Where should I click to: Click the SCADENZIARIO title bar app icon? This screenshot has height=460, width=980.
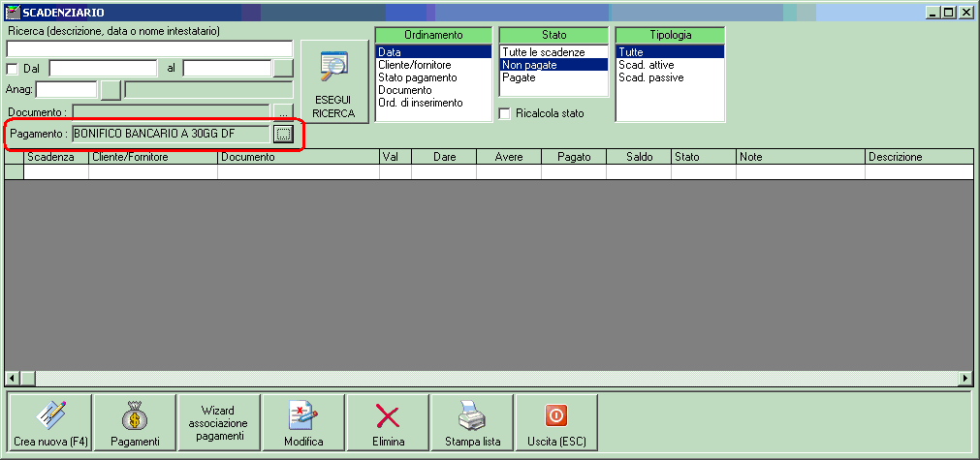[x=12, y=12]
